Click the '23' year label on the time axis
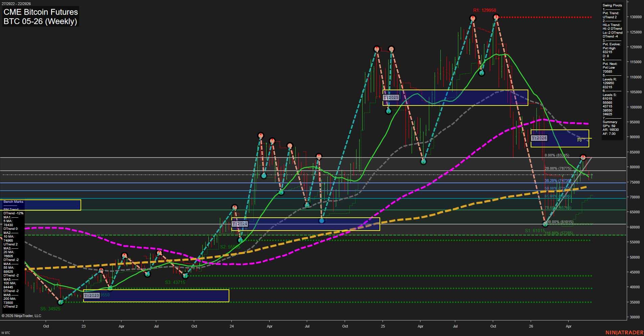The height and width of the screenshot is (336, 644). click(x=84, y=326)
